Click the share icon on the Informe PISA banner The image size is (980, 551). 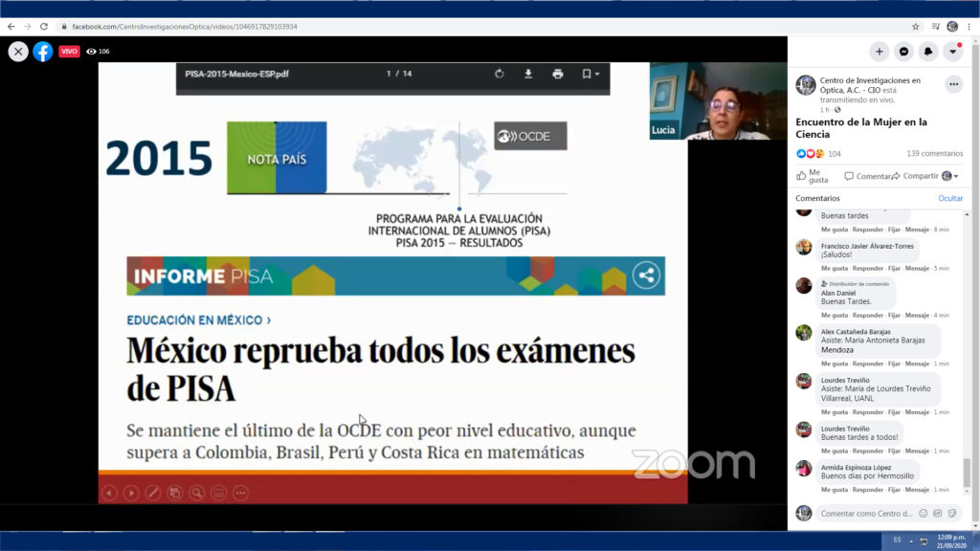pyautogui.click(x=647, y=275)
